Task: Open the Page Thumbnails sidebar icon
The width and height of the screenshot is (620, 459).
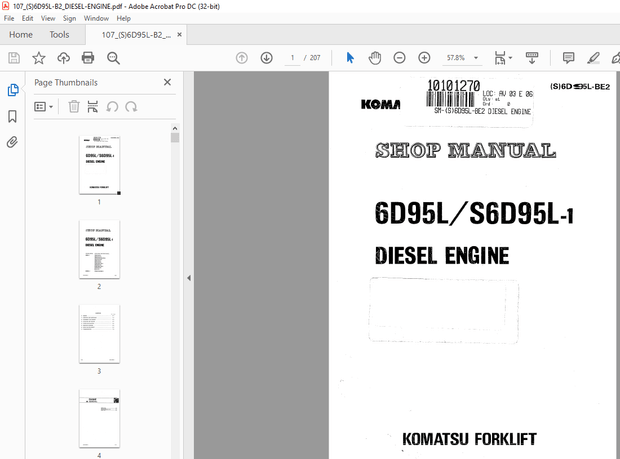Action: tap(13, 90)
